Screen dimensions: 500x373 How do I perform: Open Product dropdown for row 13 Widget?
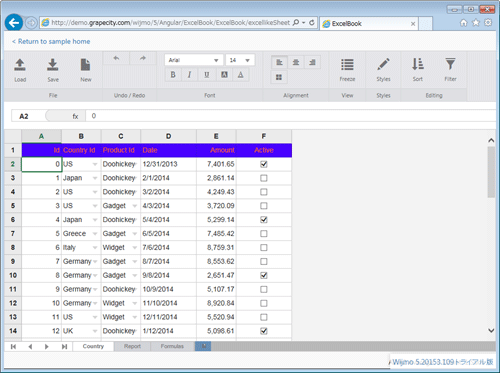point(135,317)
